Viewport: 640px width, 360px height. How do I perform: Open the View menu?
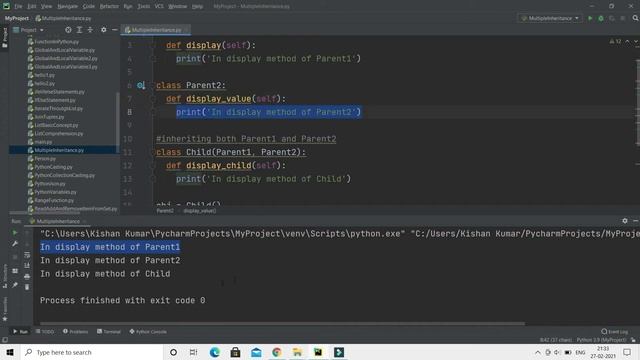point(47,6)
